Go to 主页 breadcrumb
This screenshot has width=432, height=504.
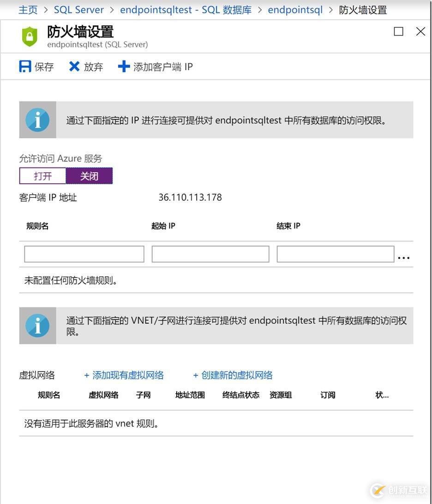(28, 10)
